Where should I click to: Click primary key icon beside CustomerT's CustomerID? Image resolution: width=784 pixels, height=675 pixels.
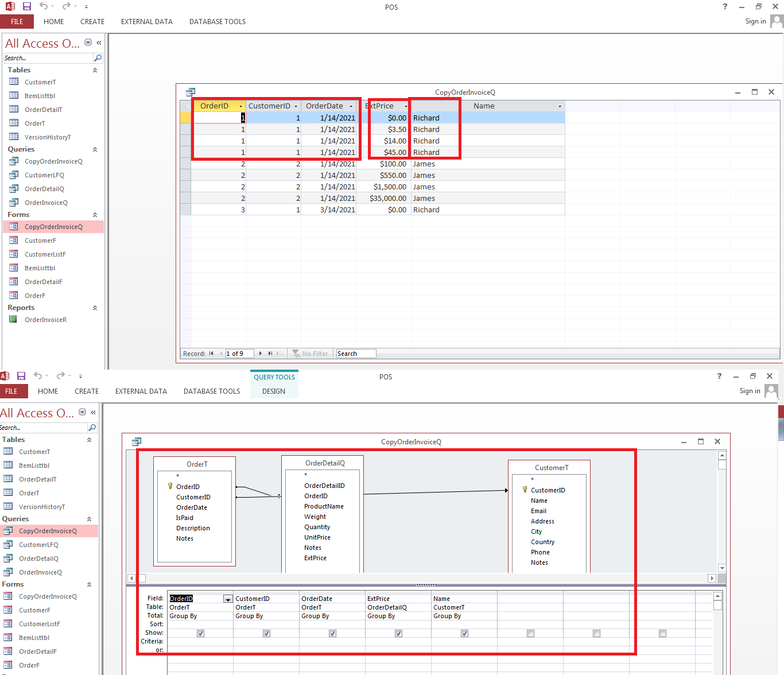coord(525,490)
